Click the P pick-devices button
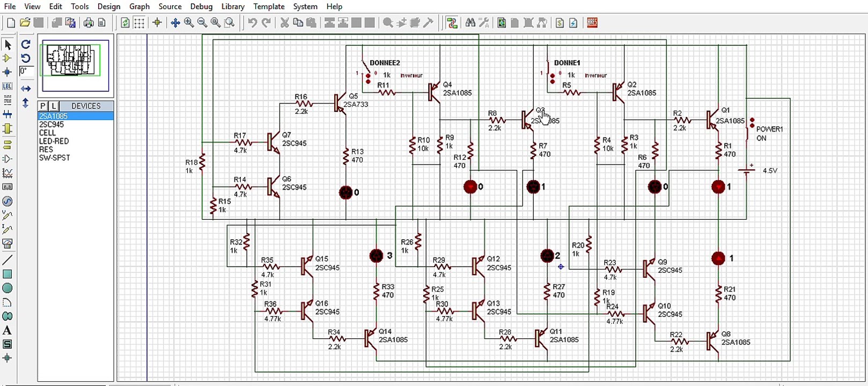The height and width of the screenshot is (386, 868). click(x=43, y=106)
